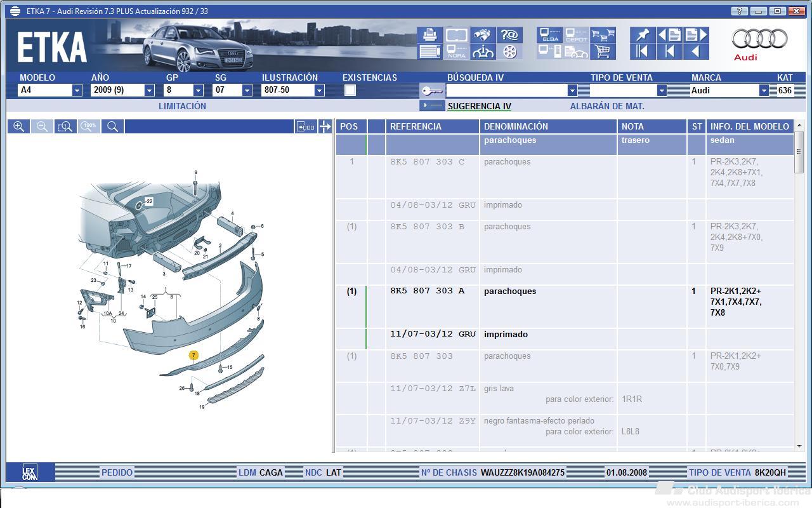Click the single shopping cart icon
812x508 pixels.
[603, 52]
